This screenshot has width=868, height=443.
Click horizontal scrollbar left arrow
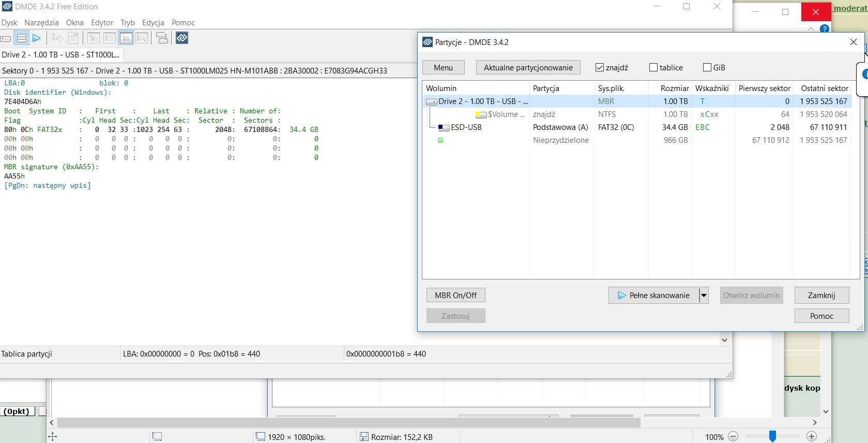52,423
